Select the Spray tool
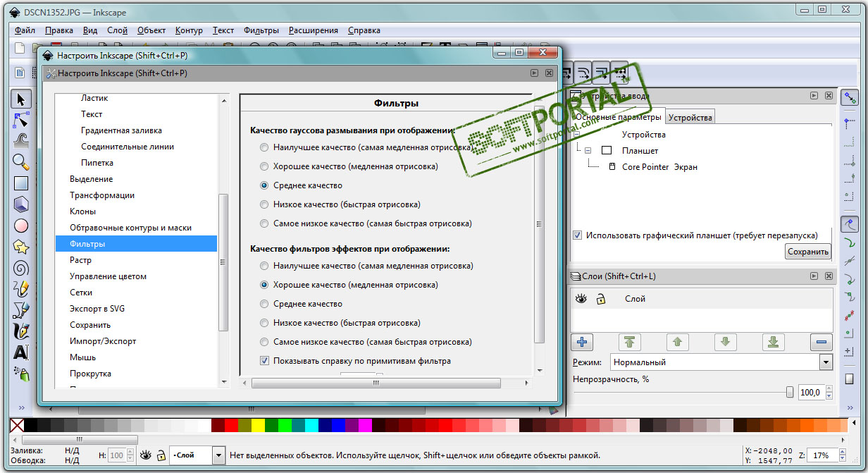Viewport: 868px width, 473px height. pos(21,374)
